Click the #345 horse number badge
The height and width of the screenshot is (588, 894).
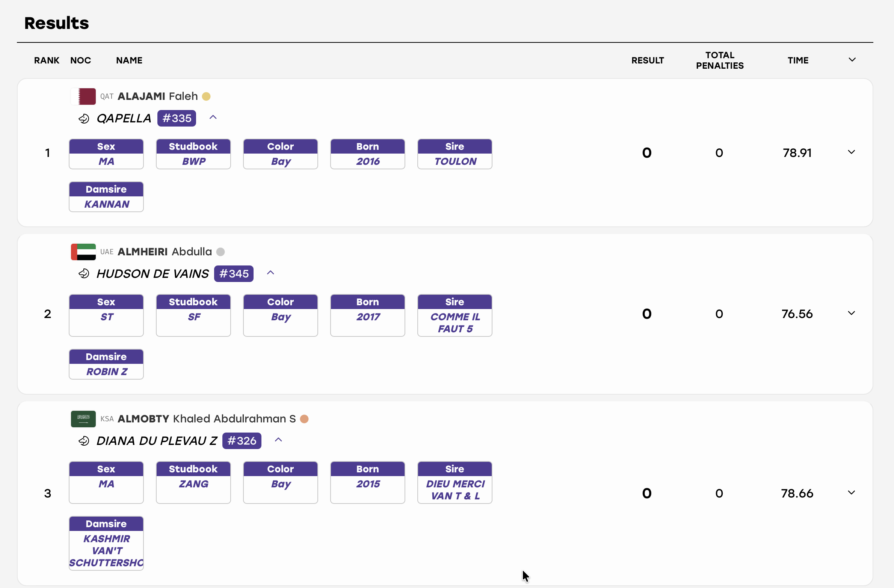[234, 274]
